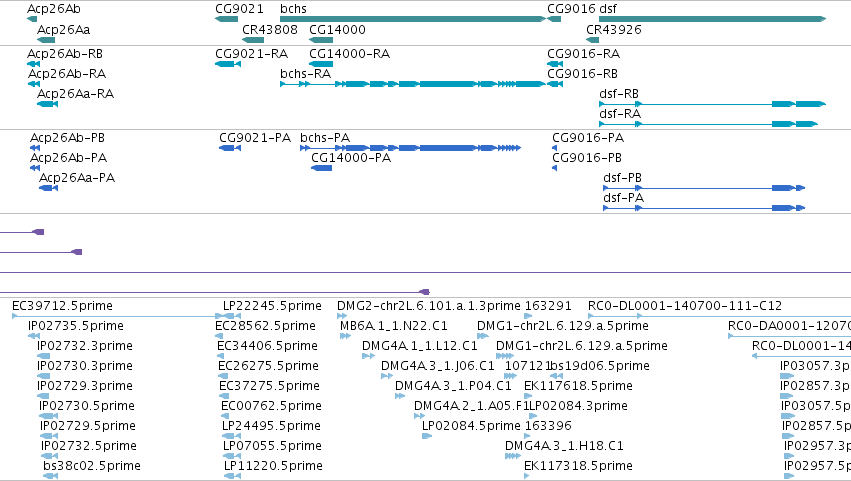This screenshot has width=851, height=481.
Task: Click the EC28562.5prime EST label
Action: [265, 326]
